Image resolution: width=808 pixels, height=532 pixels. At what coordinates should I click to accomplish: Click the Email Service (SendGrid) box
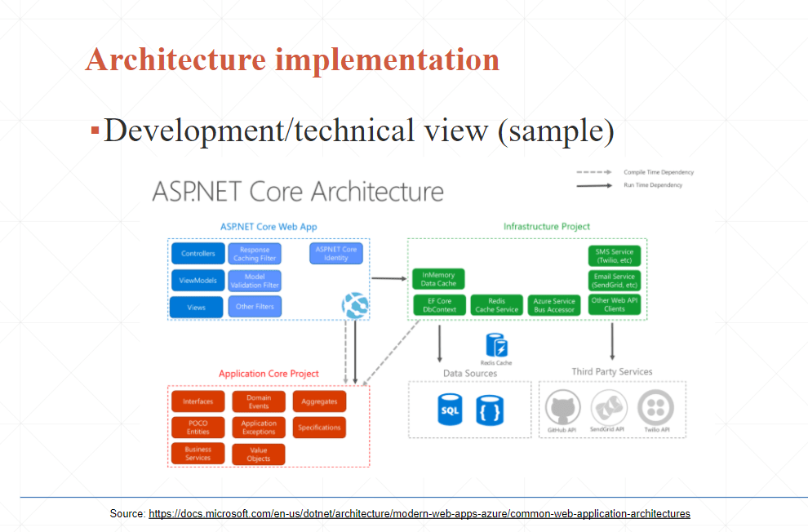point(615,281)
